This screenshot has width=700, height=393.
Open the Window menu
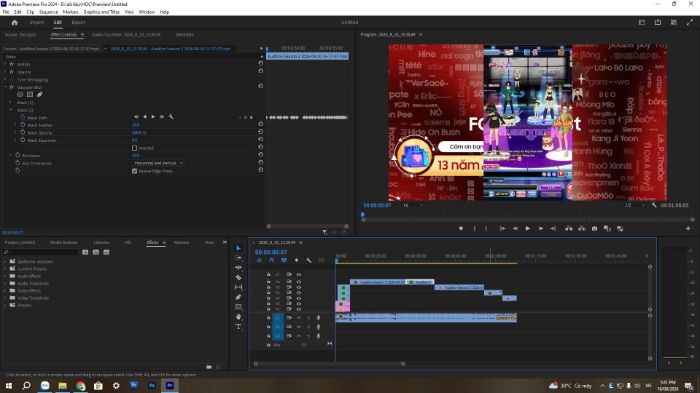146,12
